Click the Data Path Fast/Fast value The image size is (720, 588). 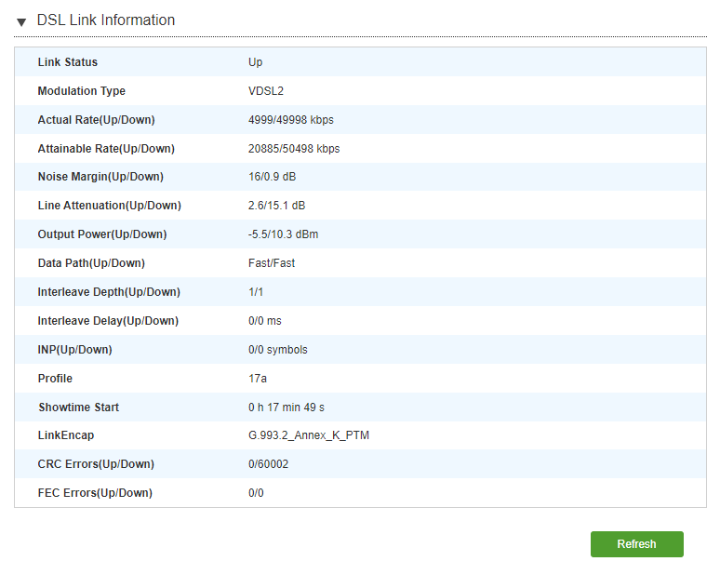point(272,263)
